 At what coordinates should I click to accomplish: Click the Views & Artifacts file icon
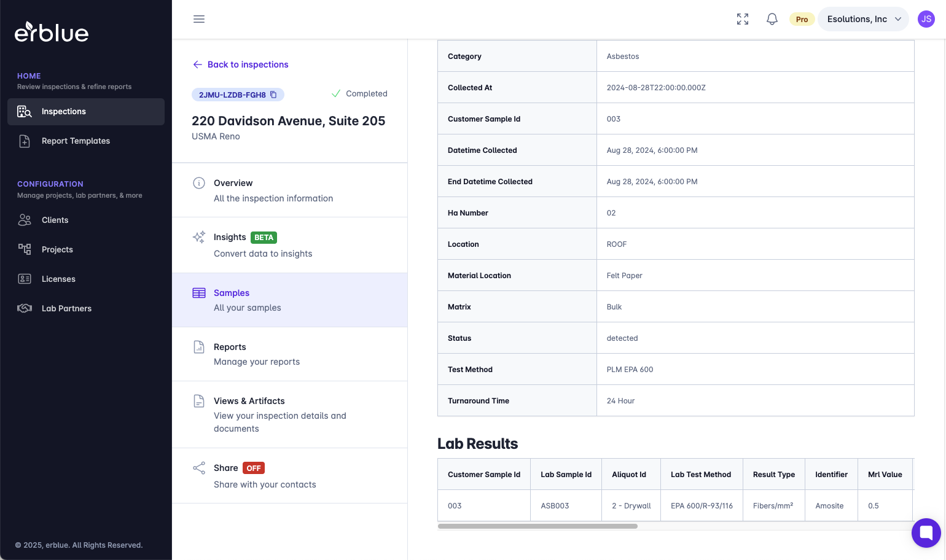(x=199, y=401)
